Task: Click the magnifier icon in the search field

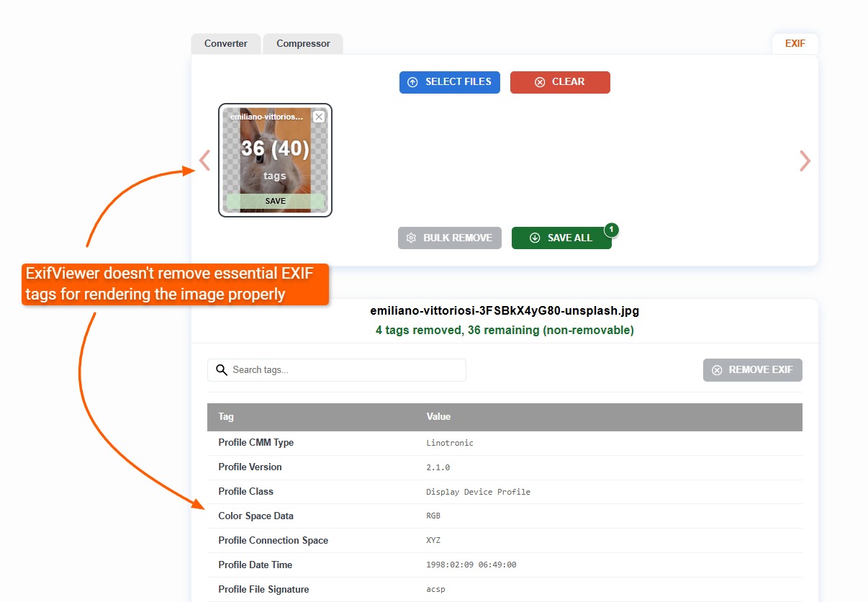Action: point(222,369)
